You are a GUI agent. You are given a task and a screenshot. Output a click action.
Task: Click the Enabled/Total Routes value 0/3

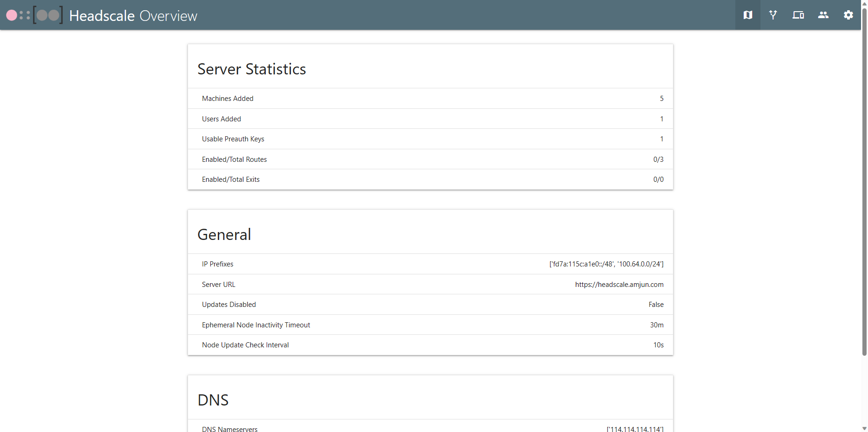(658, 160)
